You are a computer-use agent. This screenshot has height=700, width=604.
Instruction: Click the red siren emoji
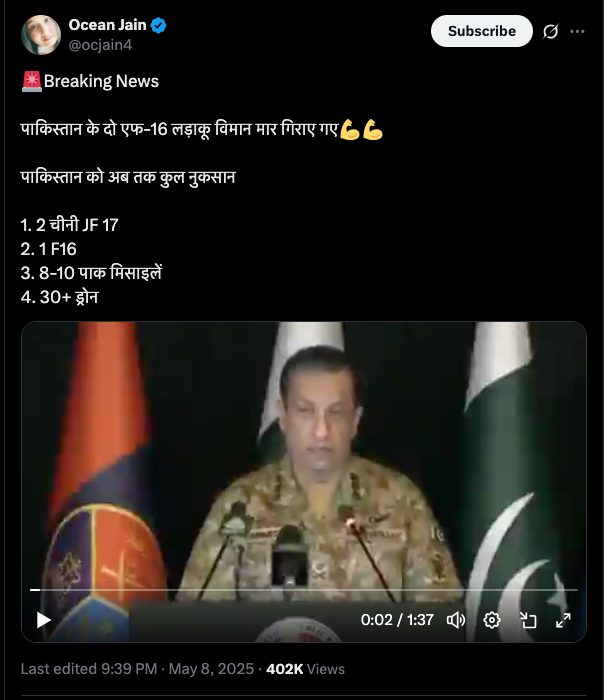coord(31,81)
